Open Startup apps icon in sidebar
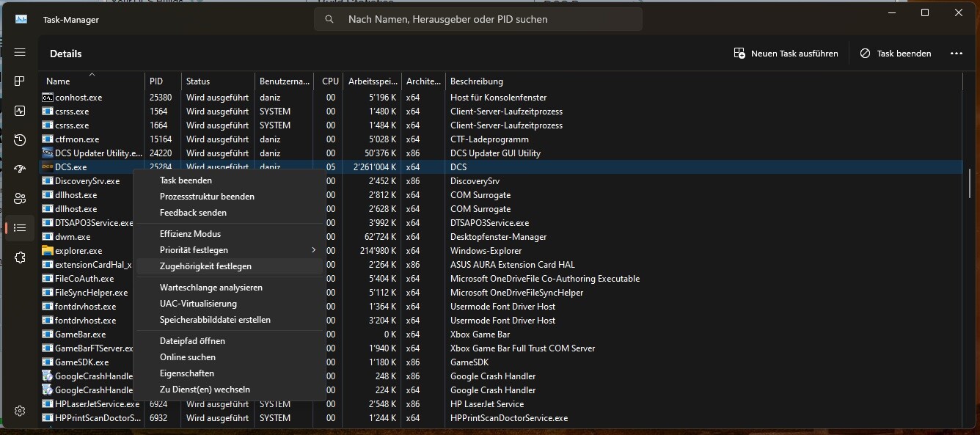 [x=20, y=169]
